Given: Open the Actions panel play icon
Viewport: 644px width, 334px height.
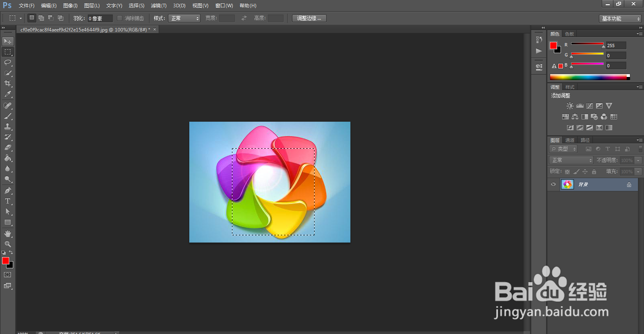Looking at the screenshot, I should (x=539, y=51).
